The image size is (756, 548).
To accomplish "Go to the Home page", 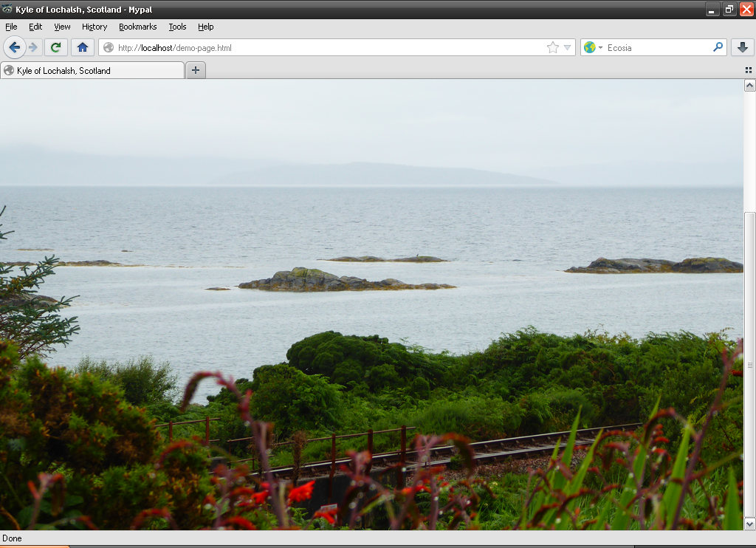I will (x=82, y=48).
